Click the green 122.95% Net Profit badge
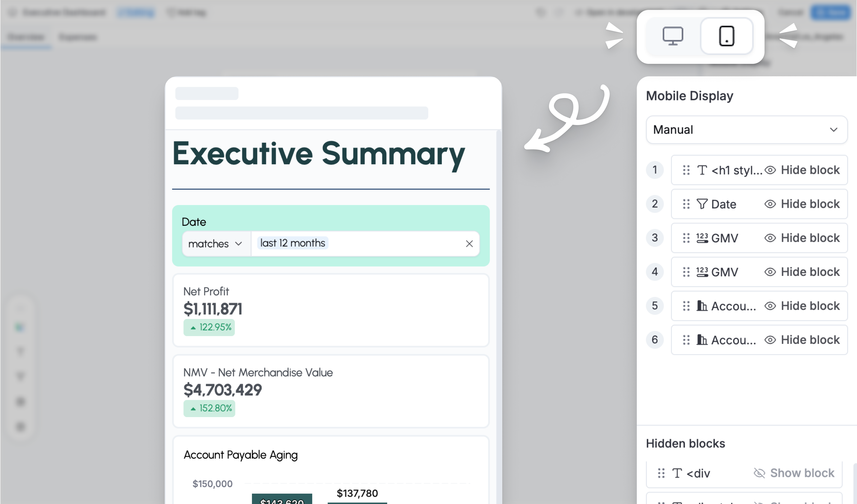This screenshot has width=857, height=504. (x=209, y=327)
